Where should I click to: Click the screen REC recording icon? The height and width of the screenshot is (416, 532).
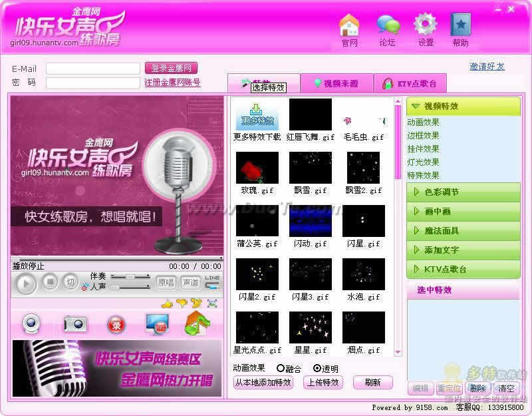click(157, 324)
